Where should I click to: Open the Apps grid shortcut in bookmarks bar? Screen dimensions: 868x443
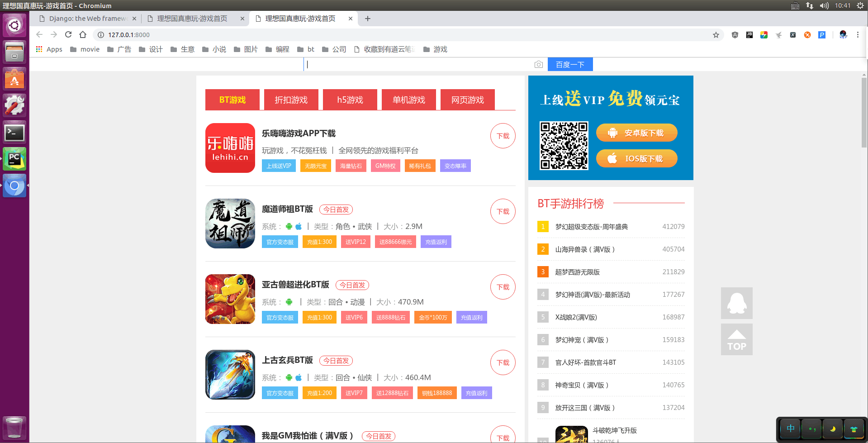point(49,49)
